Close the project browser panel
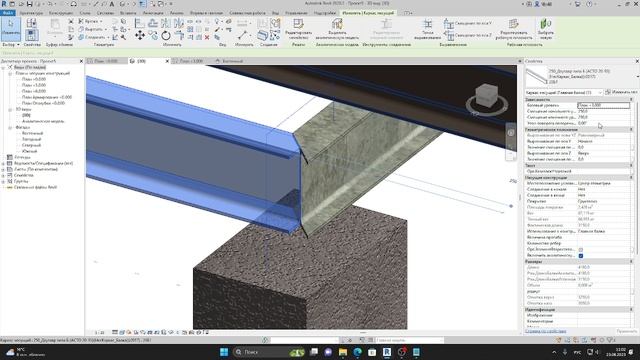Viewport: 640px width, 360px height. (81, 61)
